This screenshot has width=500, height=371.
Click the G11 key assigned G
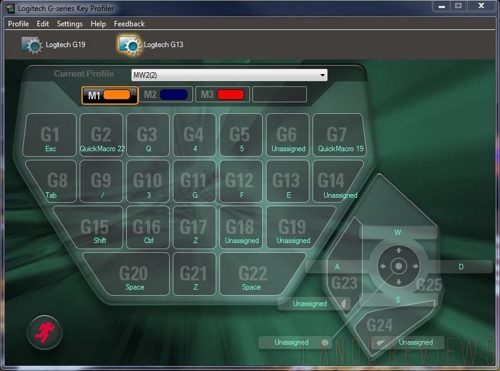click(194, 182)
